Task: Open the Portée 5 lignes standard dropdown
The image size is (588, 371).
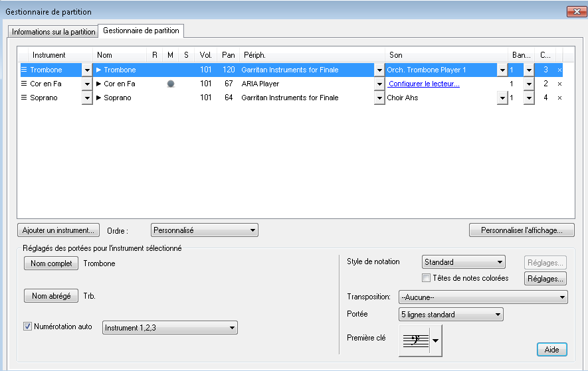Action: 450,314
